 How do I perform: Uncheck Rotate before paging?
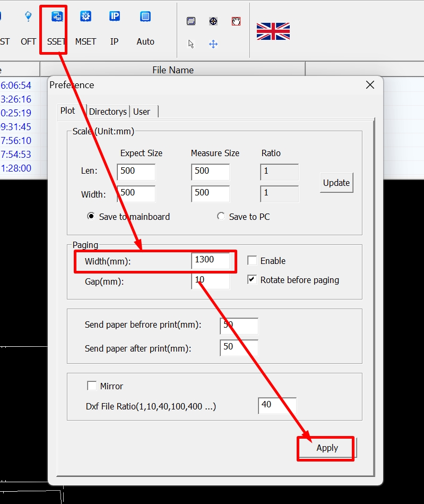pos(253,280)
